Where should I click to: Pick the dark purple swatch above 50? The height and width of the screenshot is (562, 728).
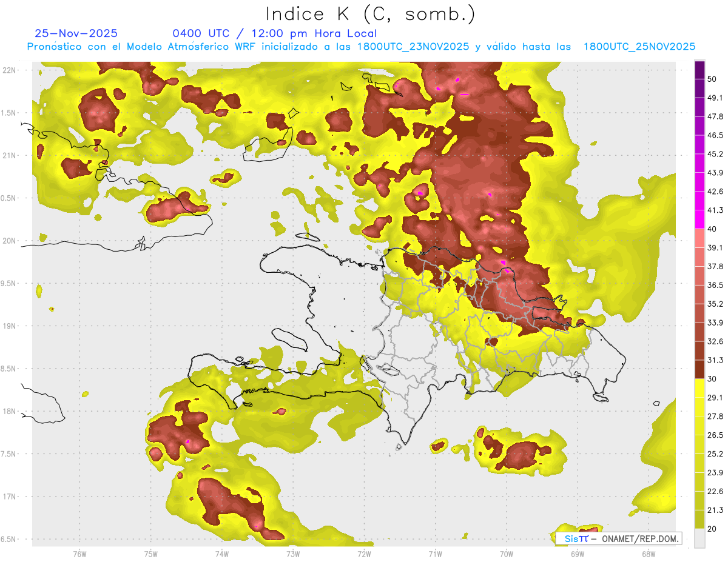pyautogui.click(x=699, y=70)
